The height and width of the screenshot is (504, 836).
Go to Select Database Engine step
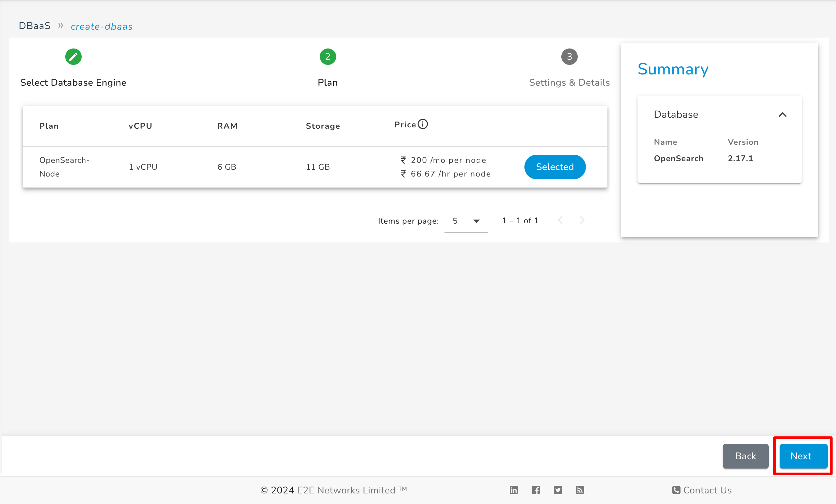click(73, 83)
